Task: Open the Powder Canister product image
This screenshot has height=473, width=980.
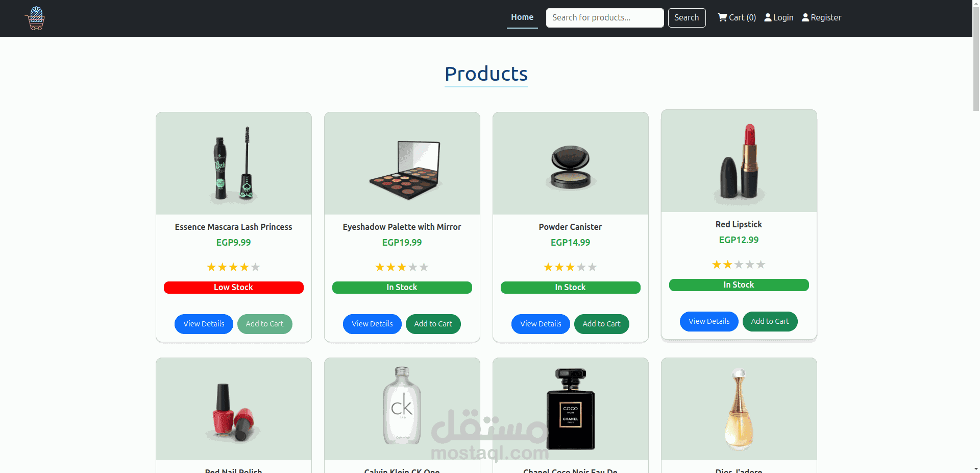Action: (x=571, y=163)
